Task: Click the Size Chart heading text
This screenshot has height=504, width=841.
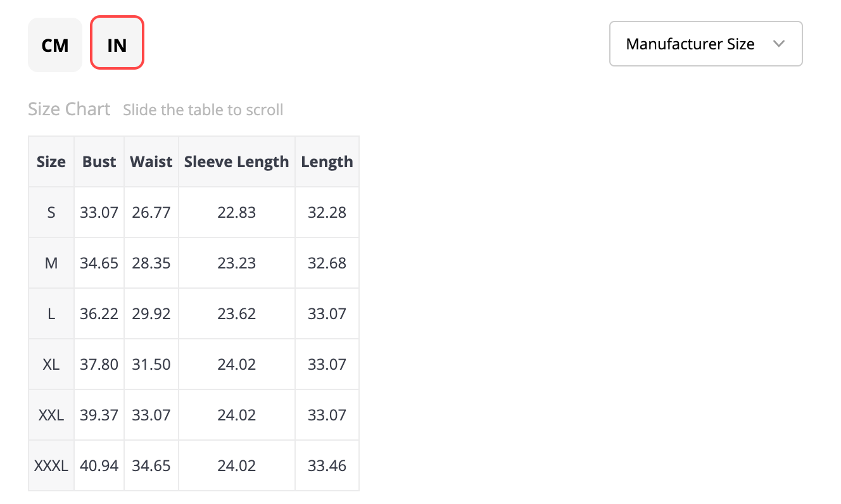Action: coord(69,109)
